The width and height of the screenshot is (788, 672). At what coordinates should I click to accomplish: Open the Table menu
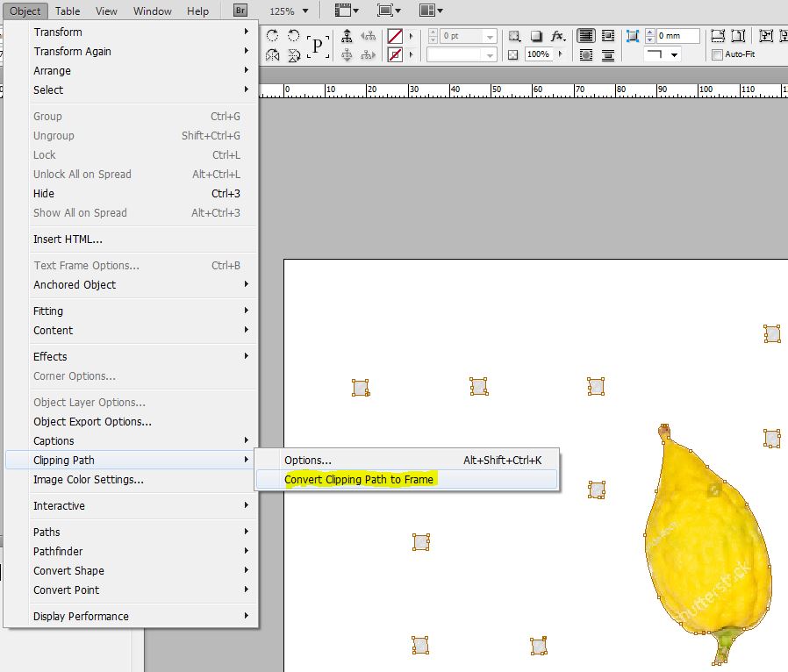(x=68, y=11)
